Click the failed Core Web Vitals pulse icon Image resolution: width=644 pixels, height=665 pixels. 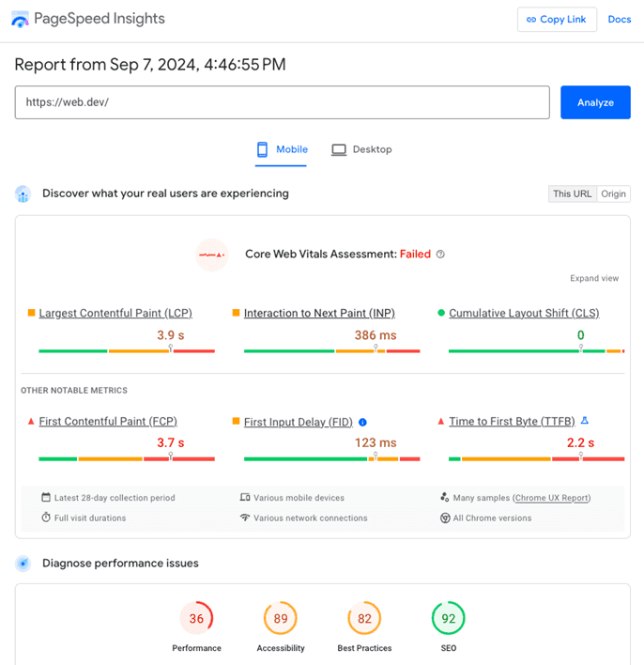point(211,255)
